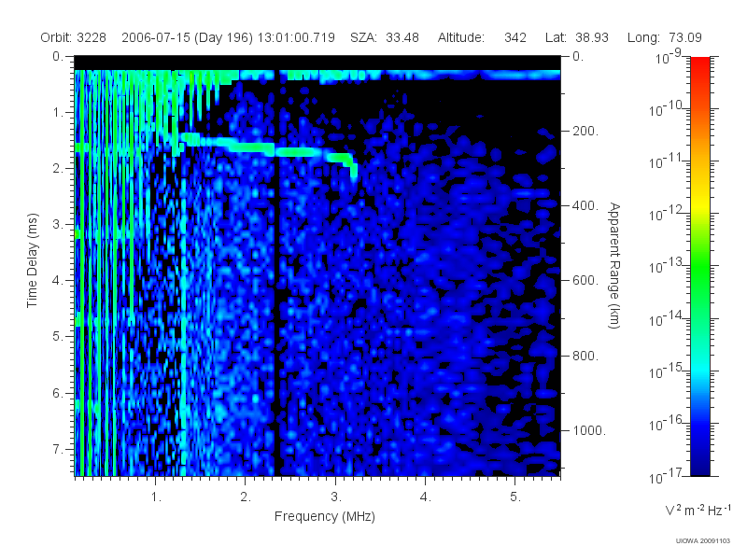Click the Altitude: 342 header text
The height and width of the screenshot is (560, 747).
[x=482, y=37]
